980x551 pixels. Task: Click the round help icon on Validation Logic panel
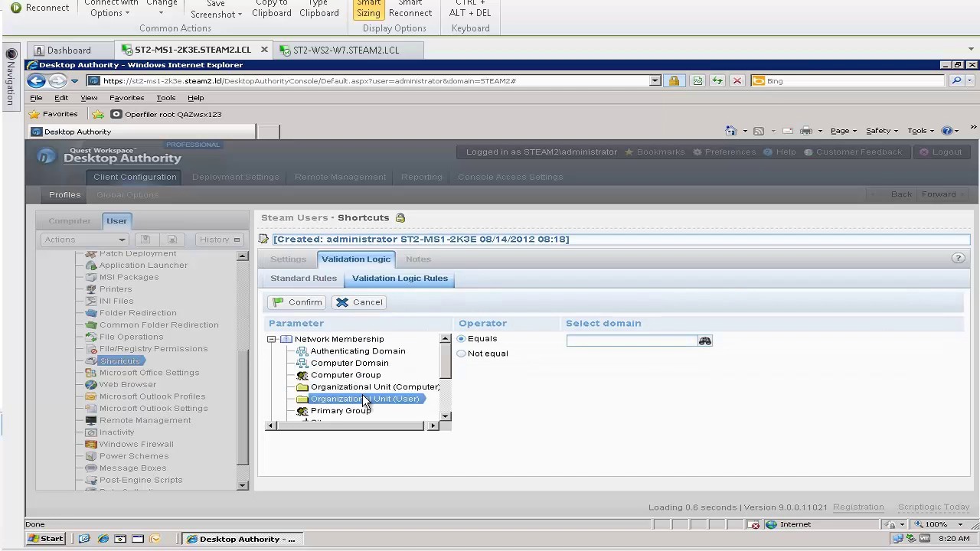958,259
